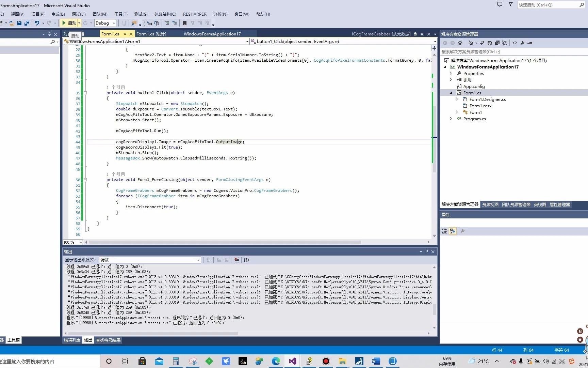This screenshot has width=588, height=368.
Task: Click the Solution Explorer Home icon
Action: pos(460,43)
